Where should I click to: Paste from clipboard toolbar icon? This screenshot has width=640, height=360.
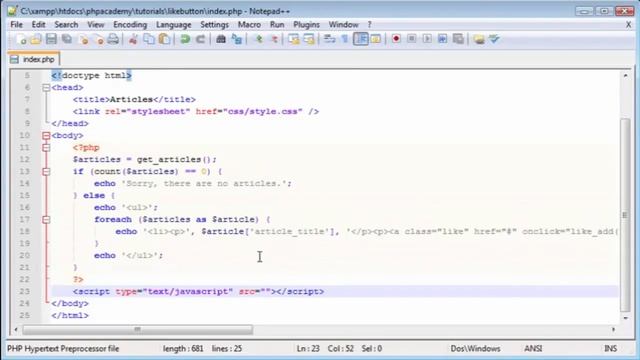coord(164,39)
